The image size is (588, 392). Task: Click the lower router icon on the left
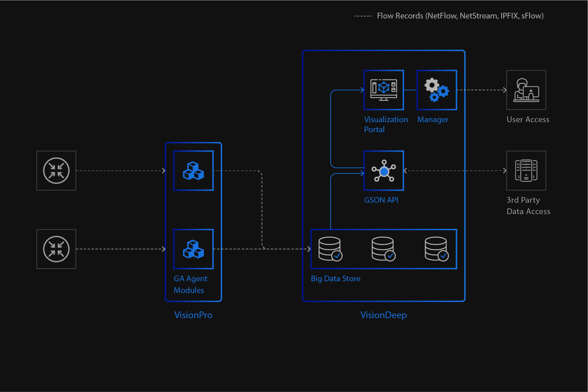click(x=56, y=249)
